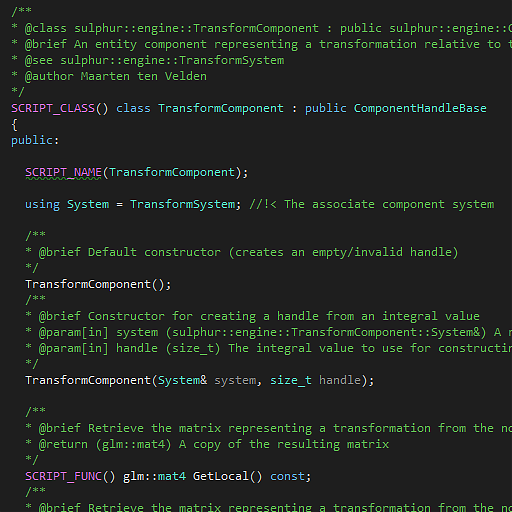Viewport: 512px width, 512px height.
Task: Click the 'public:' access specifier line
Action: pos(35,141)
